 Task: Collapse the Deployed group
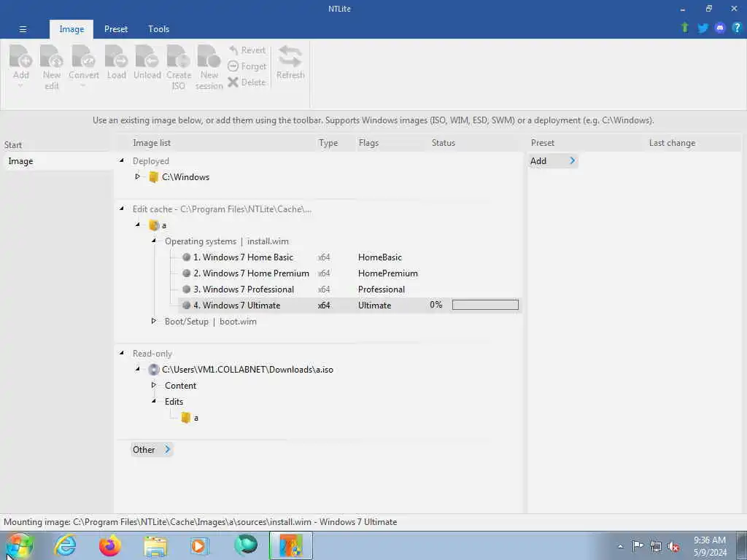(x=122, y=160)
